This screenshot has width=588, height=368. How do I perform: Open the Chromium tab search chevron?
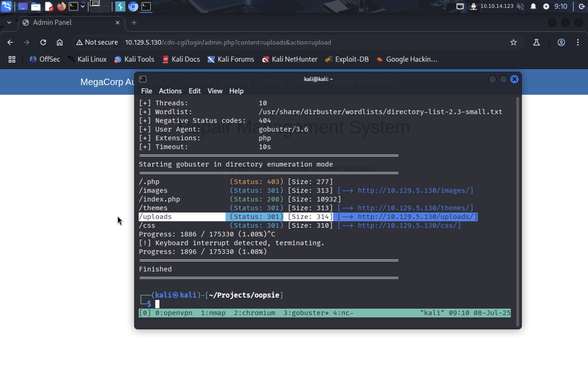9,22
